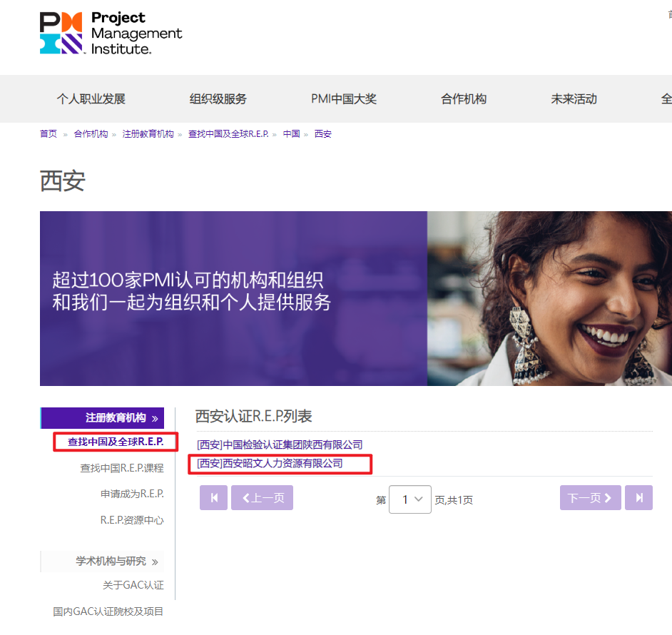Open 关于GAC认证 sidebar item
The width and height of the screenshot is (672, 635).
click(x=133, y=585)
